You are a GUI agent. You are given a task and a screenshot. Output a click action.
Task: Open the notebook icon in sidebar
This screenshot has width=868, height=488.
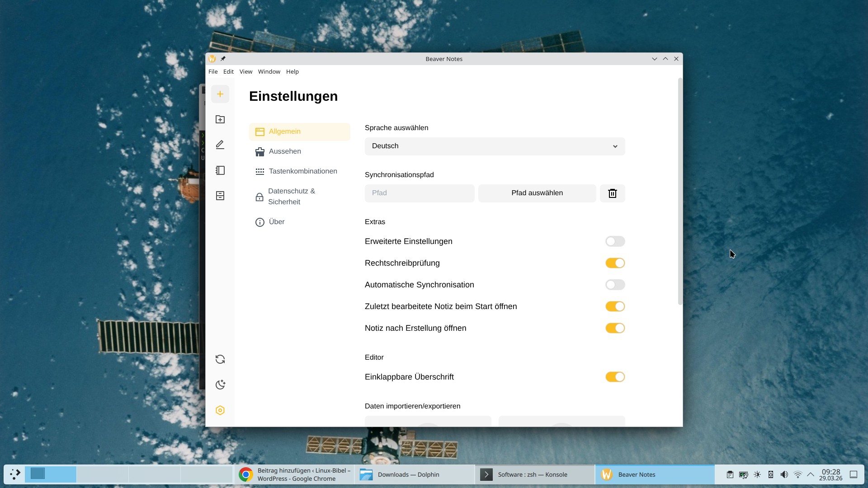220,170
